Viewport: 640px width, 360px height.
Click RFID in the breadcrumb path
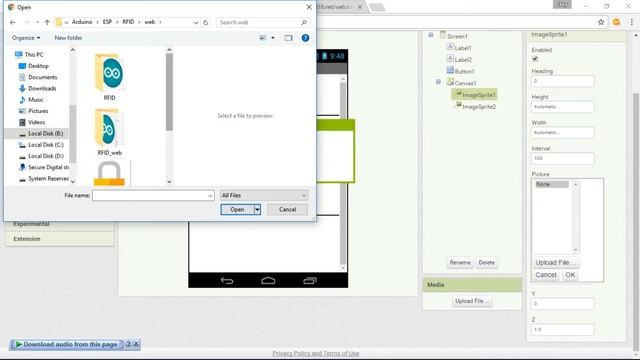(x=128, y=22)
